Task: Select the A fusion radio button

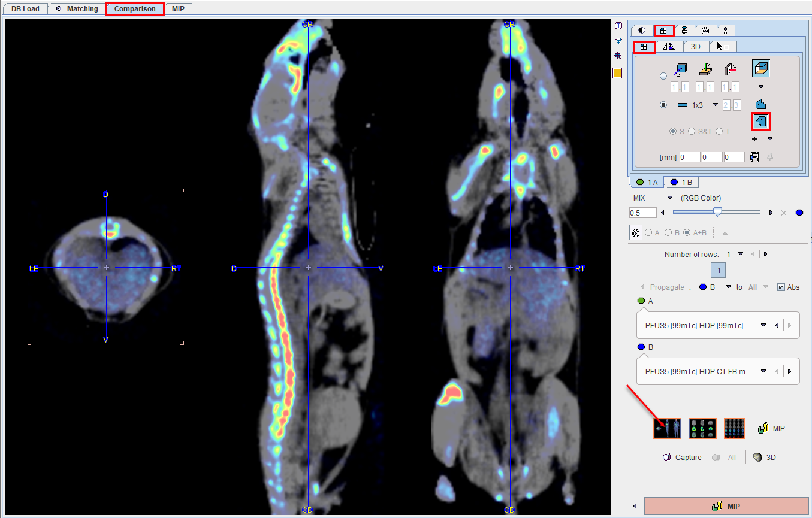Action: click(x=648, y=233)
